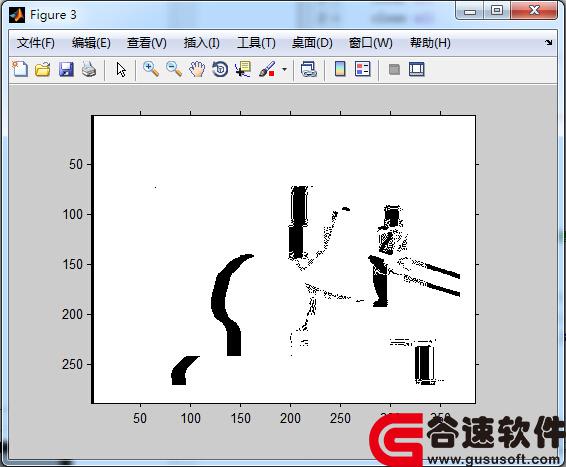Insert a colorbar using toolbar icon
Screen dimensions: 566x467
[340, 69]
